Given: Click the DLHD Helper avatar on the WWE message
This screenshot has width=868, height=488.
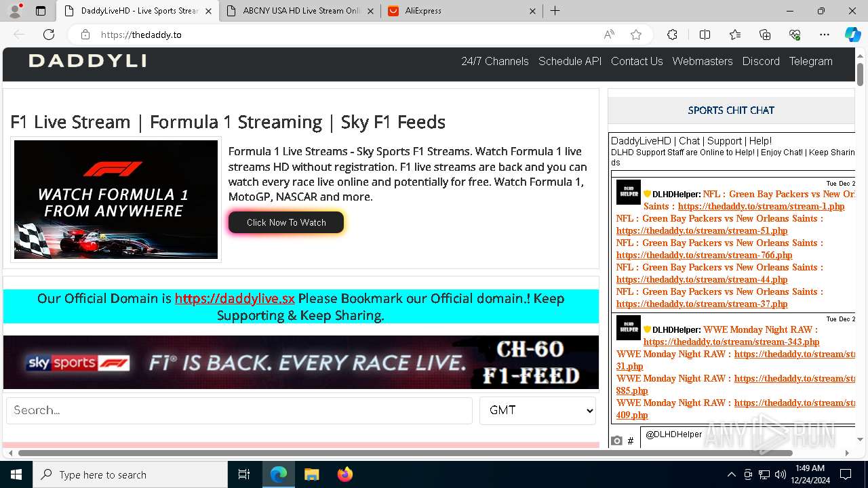Looking at the screenshot, I should (x=629, y=328).
